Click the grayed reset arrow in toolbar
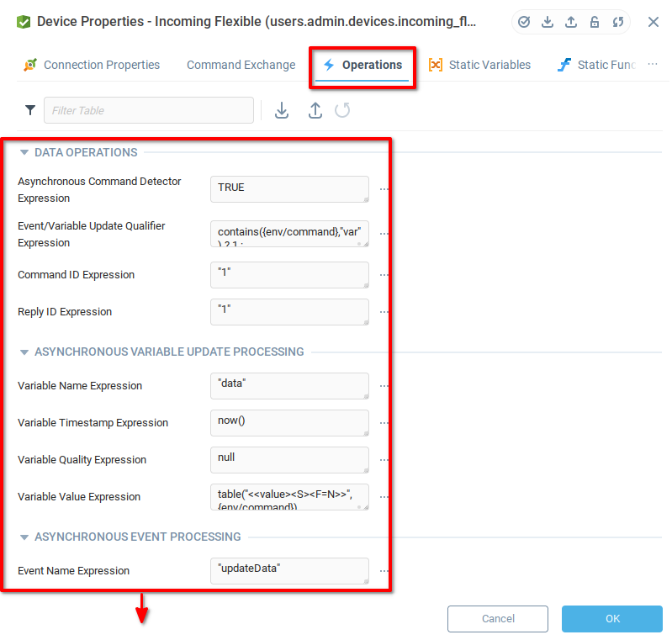 pos(342,110)
